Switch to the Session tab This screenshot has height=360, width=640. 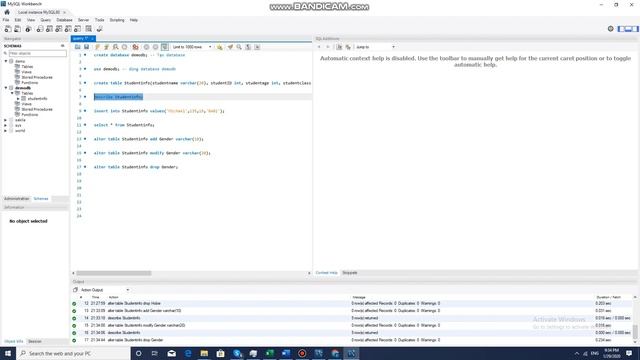35,341
